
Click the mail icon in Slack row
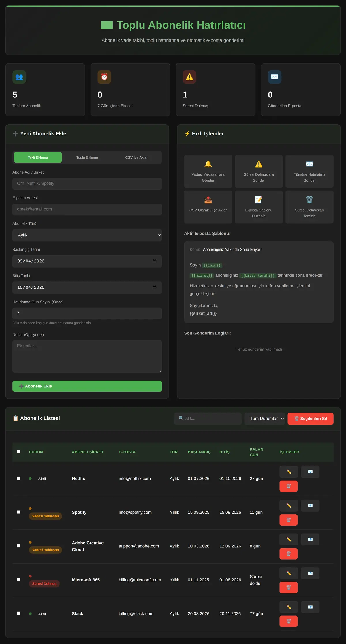coord(310,607)
